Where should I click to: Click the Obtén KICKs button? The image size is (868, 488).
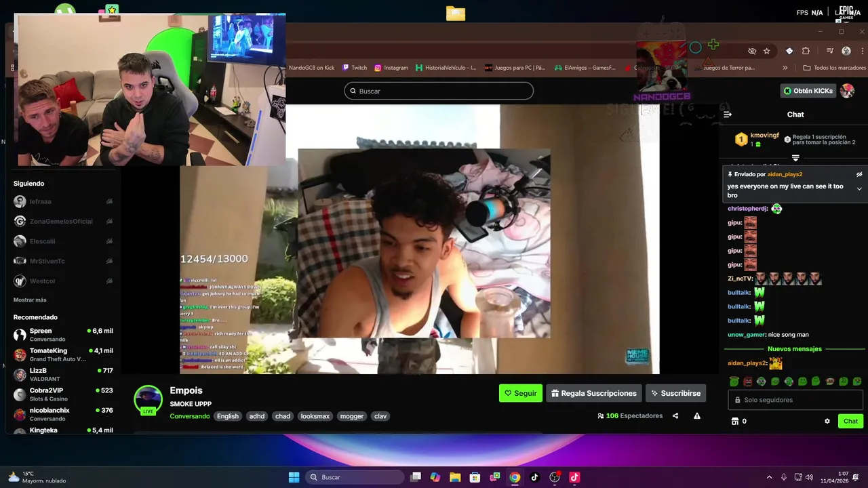click(808, 91)
